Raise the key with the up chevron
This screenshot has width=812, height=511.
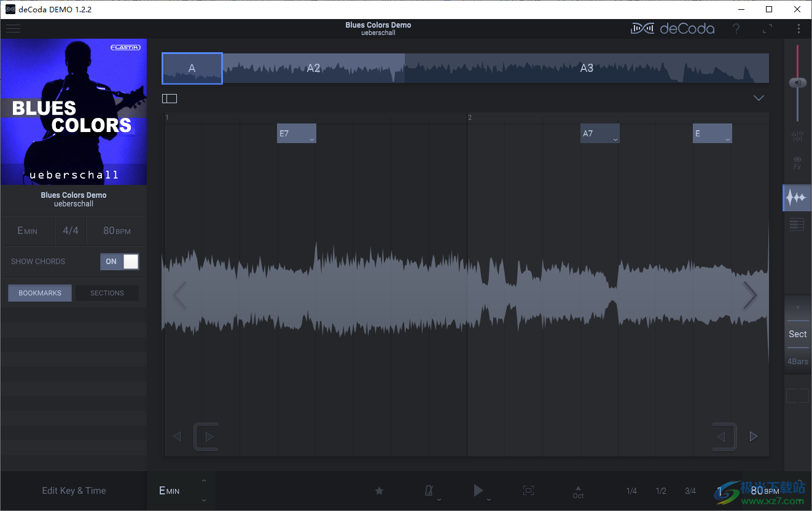coord(204,481)
